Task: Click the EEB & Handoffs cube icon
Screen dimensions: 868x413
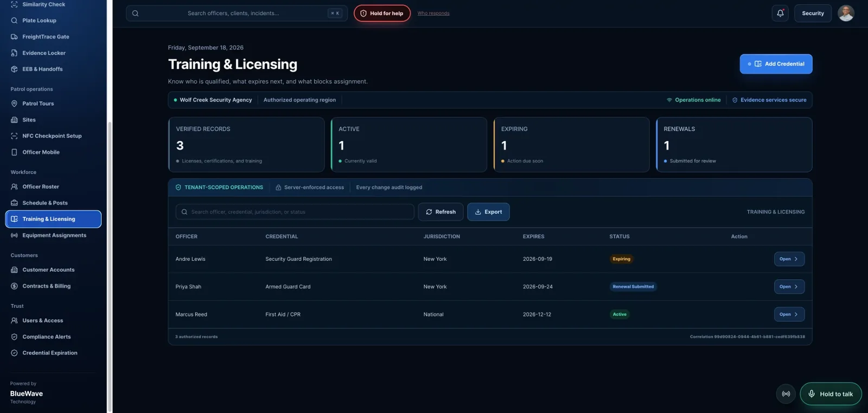Action: (14, 69)
